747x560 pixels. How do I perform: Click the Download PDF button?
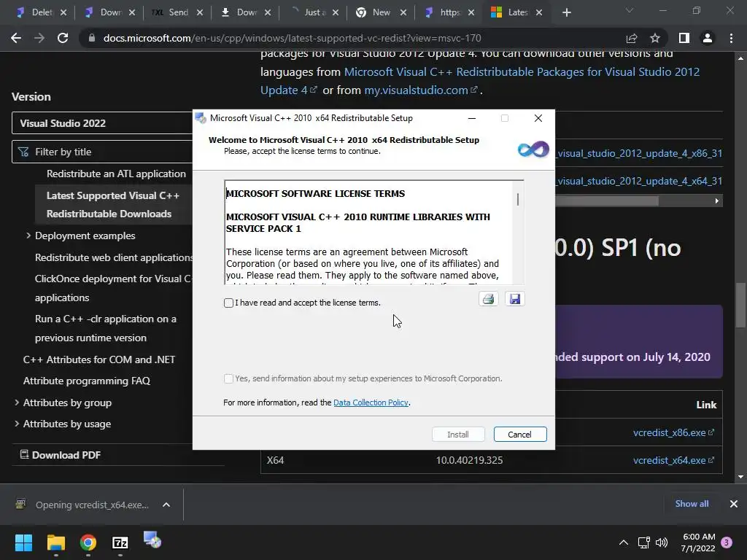60,455
